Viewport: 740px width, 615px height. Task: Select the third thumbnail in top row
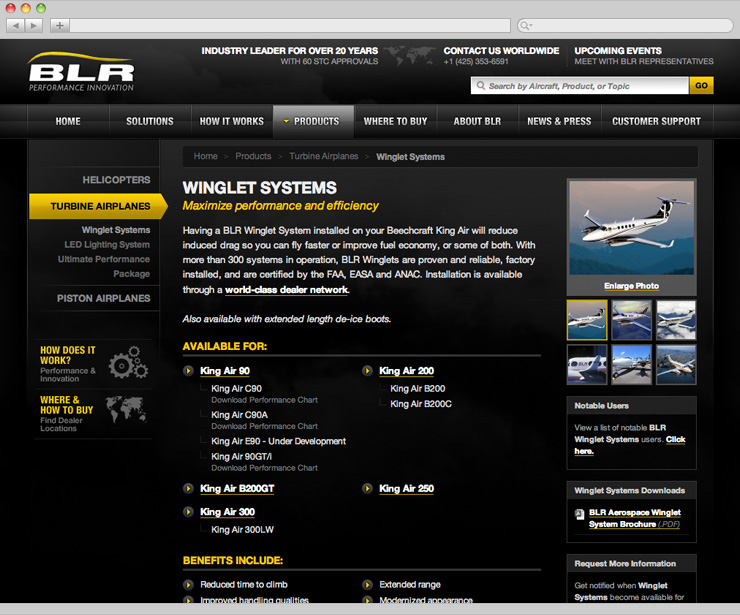click(676, 320)
